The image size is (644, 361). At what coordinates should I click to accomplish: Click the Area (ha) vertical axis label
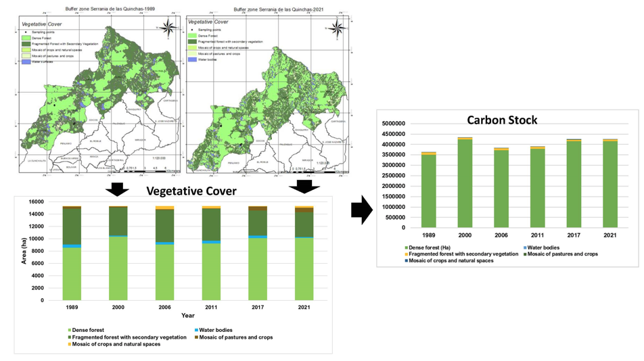coord(24,251)
